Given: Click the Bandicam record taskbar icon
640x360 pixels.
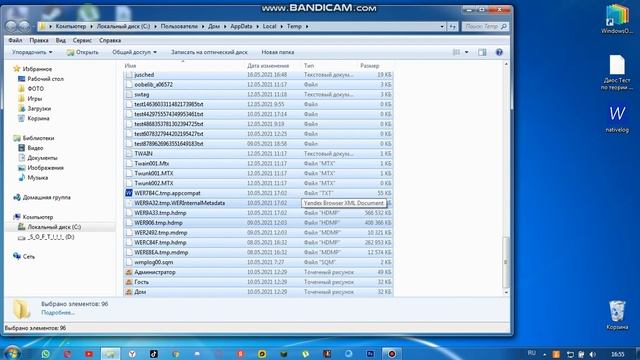Looking at the screenshot, I should click(391, 354).
